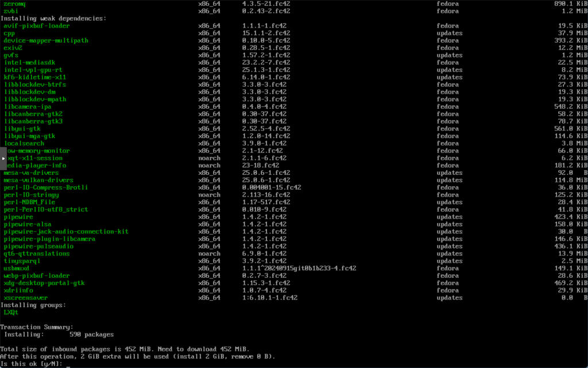Select the 'webp-pixbuf-loader' package name
The image size is (588, 368).
click(37, 275)
